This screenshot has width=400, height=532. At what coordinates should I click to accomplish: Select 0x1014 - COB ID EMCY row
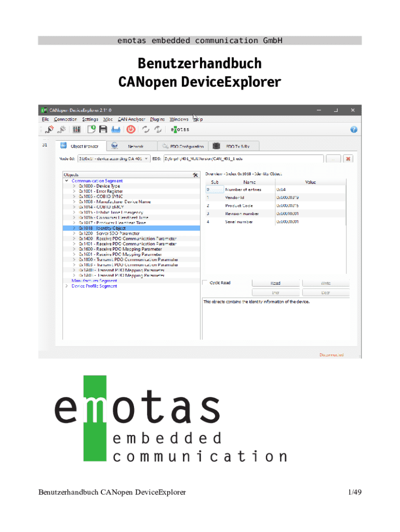tap(131, 207)
